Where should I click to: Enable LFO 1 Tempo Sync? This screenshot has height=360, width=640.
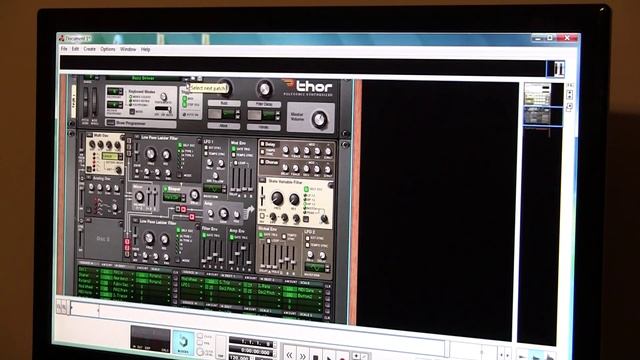[207, 153]
